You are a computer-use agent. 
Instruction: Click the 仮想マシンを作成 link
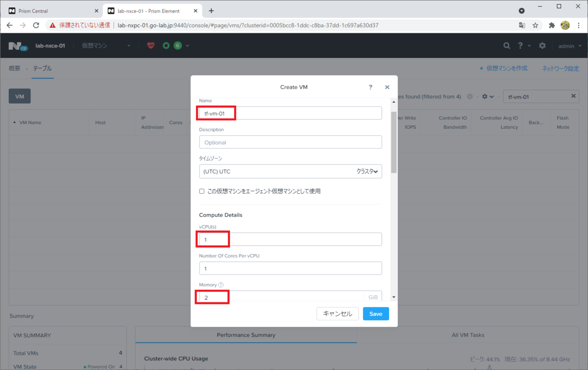(503, 69)
